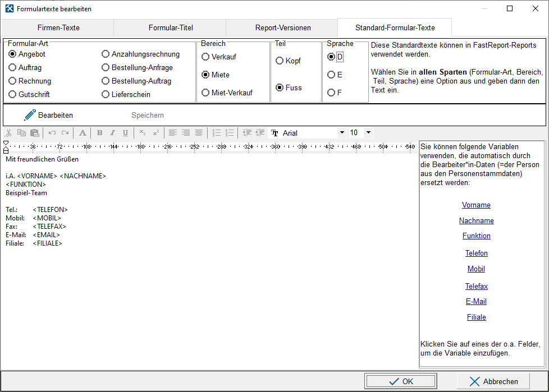Toggle underline formatting
The image size is (549, 392).
pos(125,133)
